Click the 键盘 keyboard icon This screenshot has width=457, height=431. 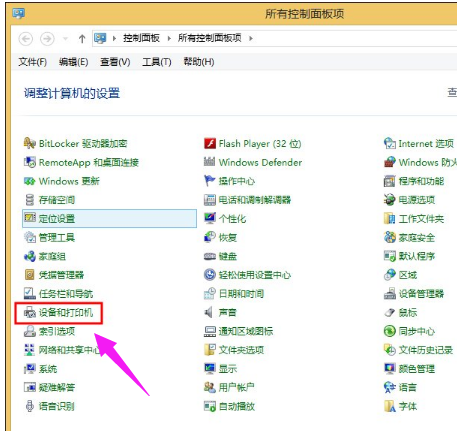(210, 256)
